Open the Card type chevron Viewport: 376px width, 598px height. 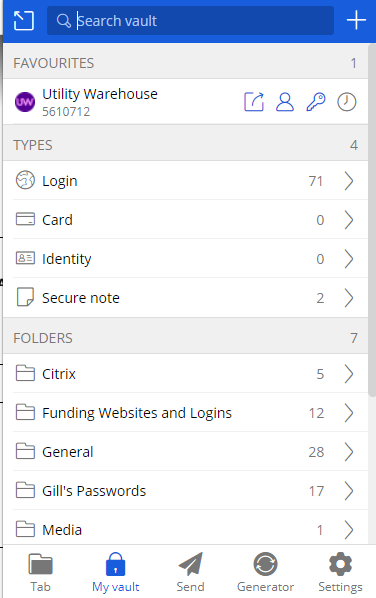(x=349, y=220)
